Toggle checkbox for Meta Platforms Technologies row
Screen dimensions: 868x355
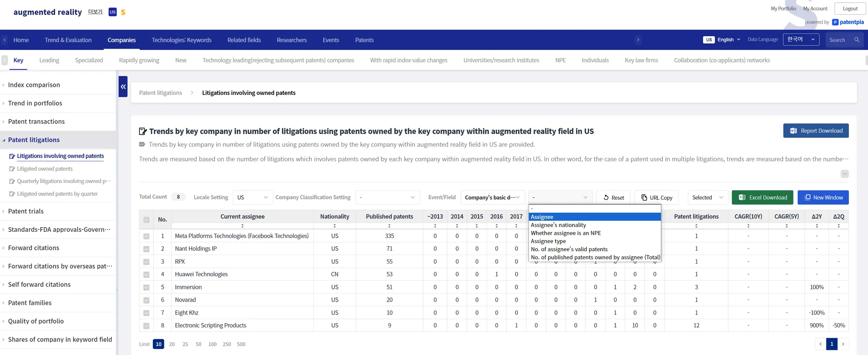tap(146, 236)
